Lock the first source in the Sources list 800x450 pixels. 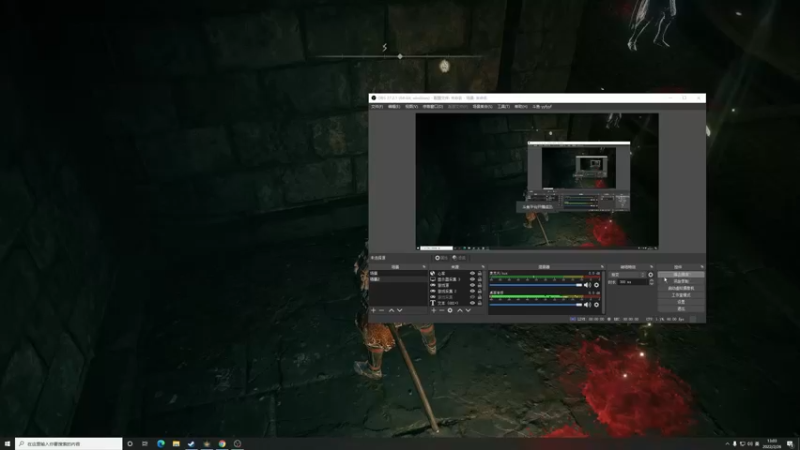480,273
